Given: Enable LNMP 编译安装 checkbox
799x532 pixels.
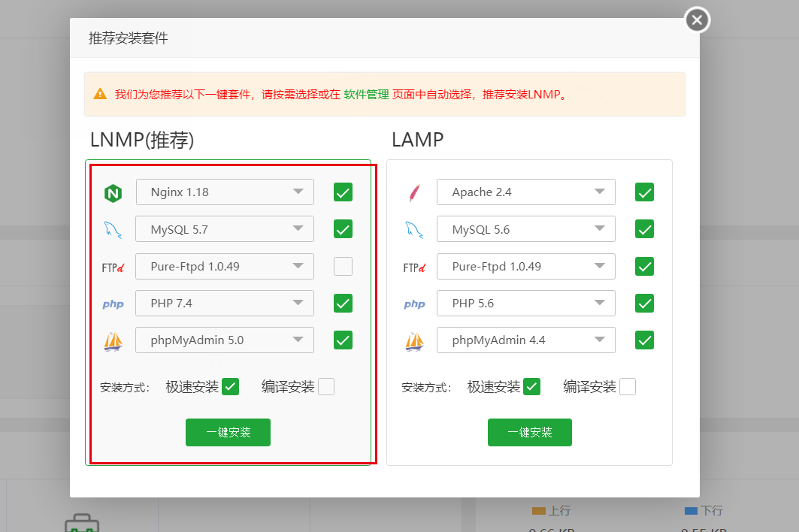Looking at the screenshot, I should pyautogui.click(x=326, y=387).
